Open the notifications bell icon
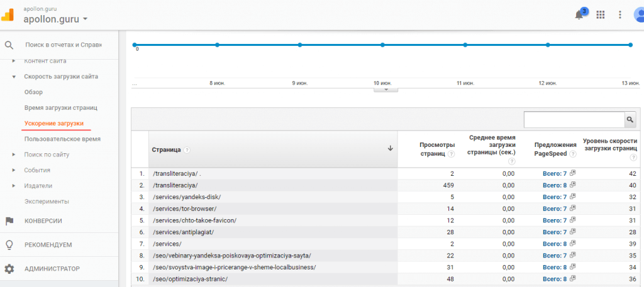The height and width of the screenshot is (287, 644). (x=579, y=15)
